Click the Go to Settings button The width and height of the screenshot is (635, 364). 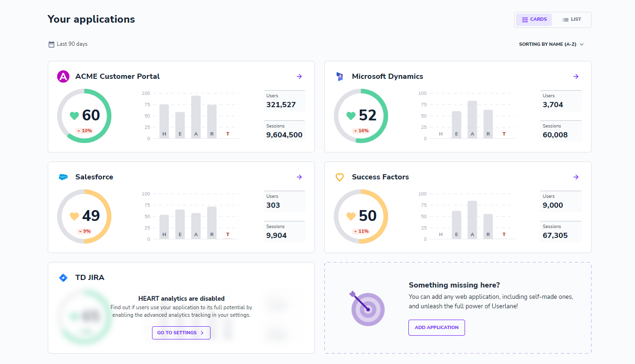181,333
